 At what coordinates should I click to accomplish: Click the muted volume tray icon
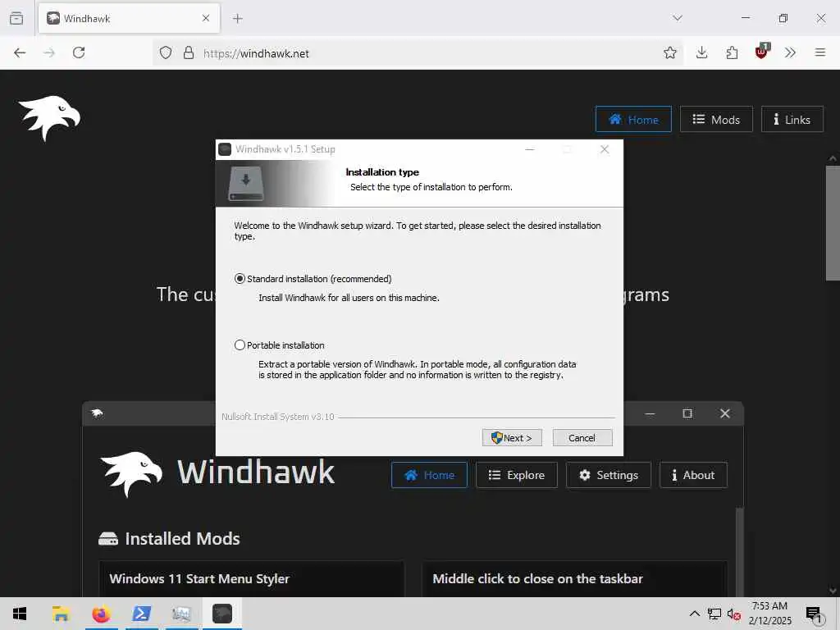(x=733, y=614)
